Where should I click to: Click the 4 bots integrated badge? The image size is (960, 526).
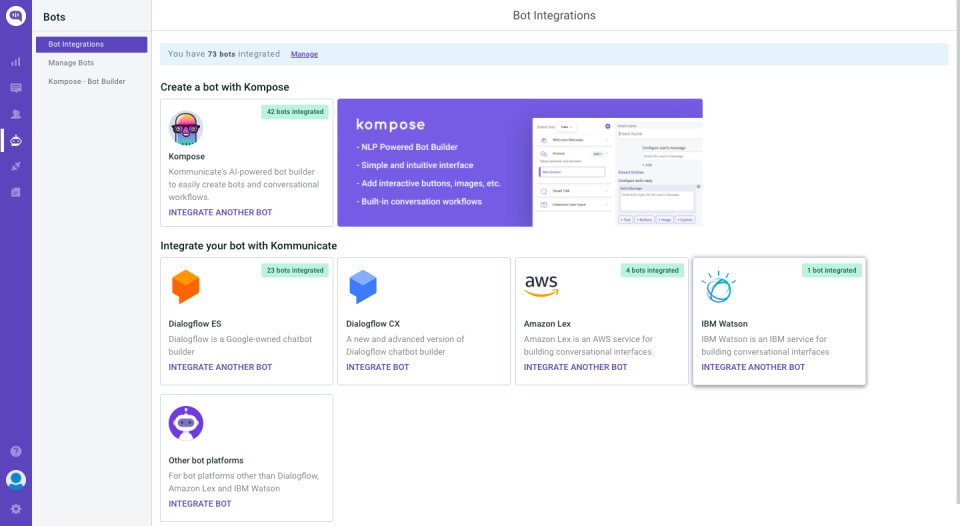(x=652, y=270)
